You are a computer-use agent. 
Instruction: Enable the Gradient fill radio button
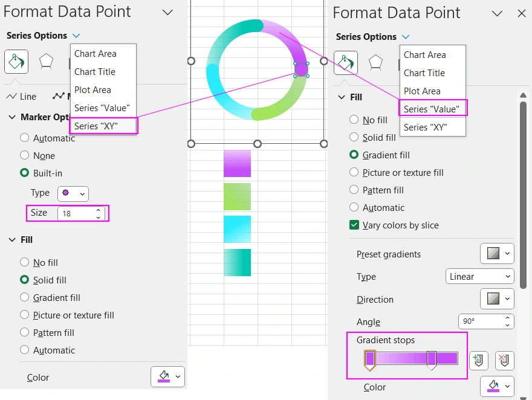353,155
